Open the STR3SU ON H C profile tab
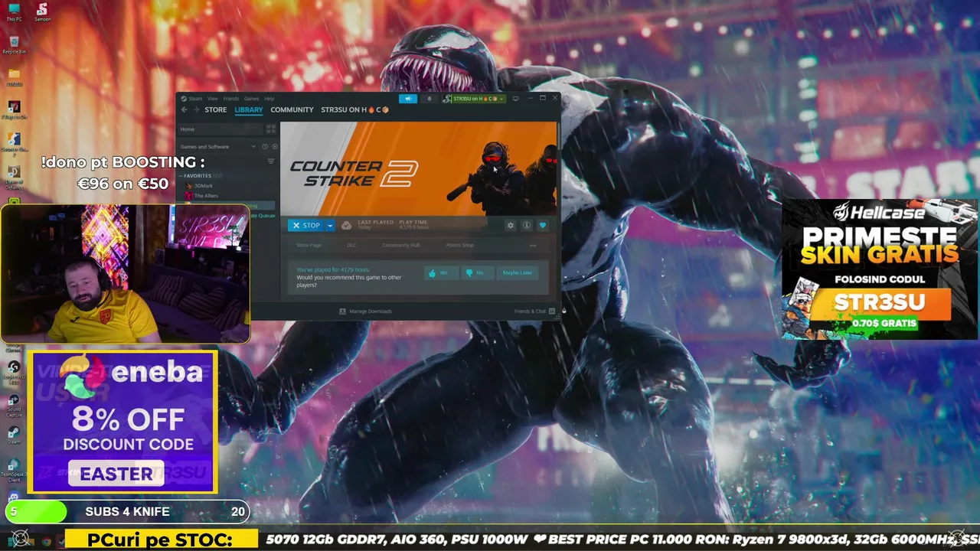The height and width of the screenshot is (551, 980). 354,109
